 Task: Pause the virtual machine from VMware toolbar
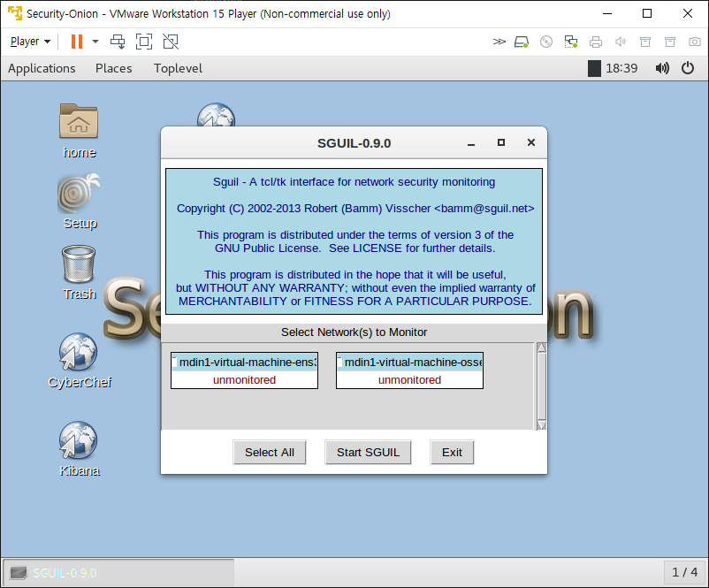click(x=77, y=42)
